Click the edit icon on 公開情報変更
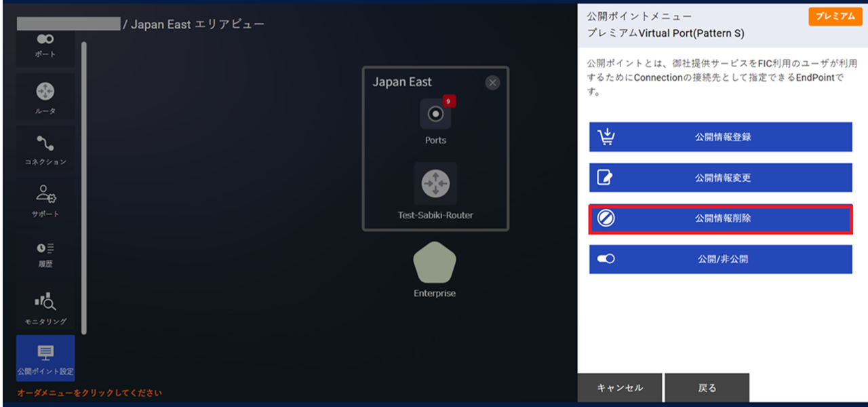Image resolution: width=868 pixels, height=407 pixels. point(606,177)
